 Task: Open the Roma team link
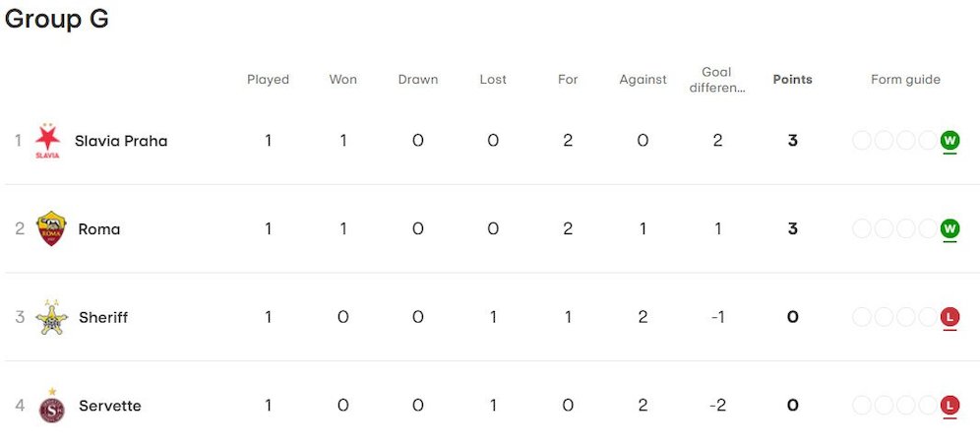pyautogui.click(x=99, y=229)
